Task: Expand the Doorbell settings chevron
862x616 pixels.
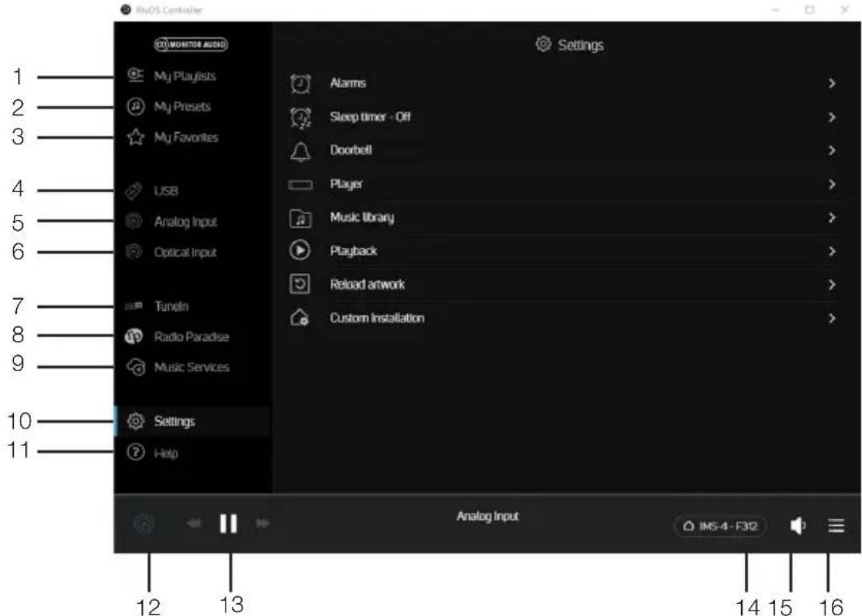Action: tap(832, 150)
